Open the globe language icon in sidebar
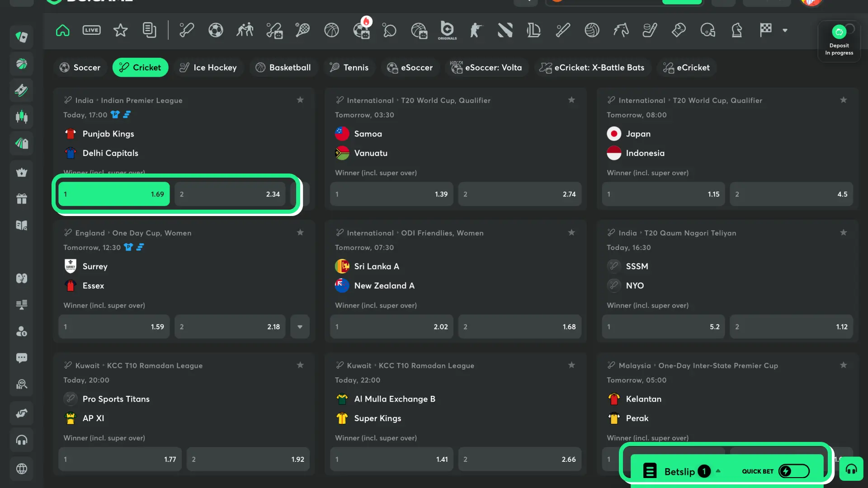 (x=22, y=469)
